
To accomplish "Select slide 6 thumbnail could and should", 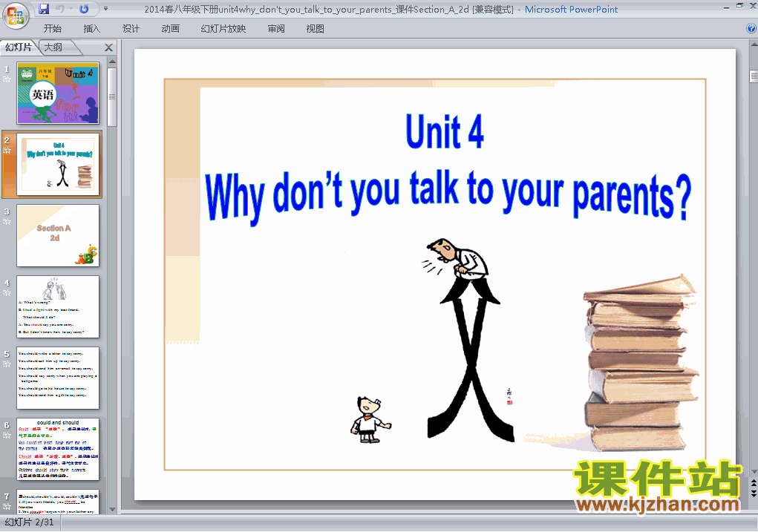I will pyautogui.click(x=58, y=450).
